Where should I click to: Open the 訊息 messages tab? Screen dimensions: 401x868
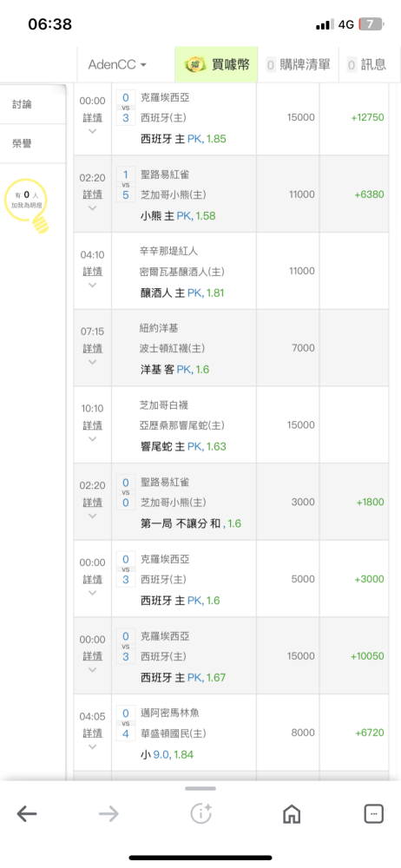pyautogui.click(x=366, y=65)
